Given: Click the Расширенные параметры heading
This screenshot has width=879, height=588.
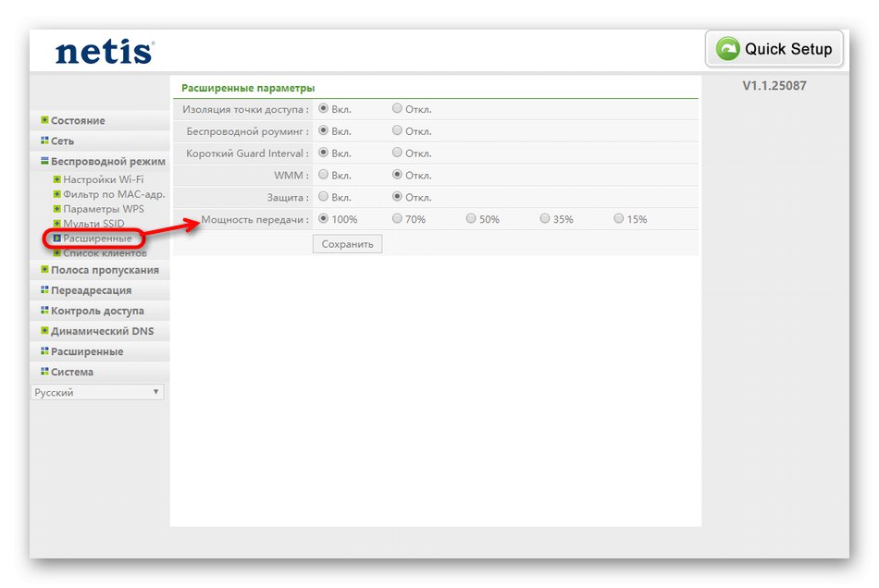Looking at the screenshot, I should coord(248,88).
